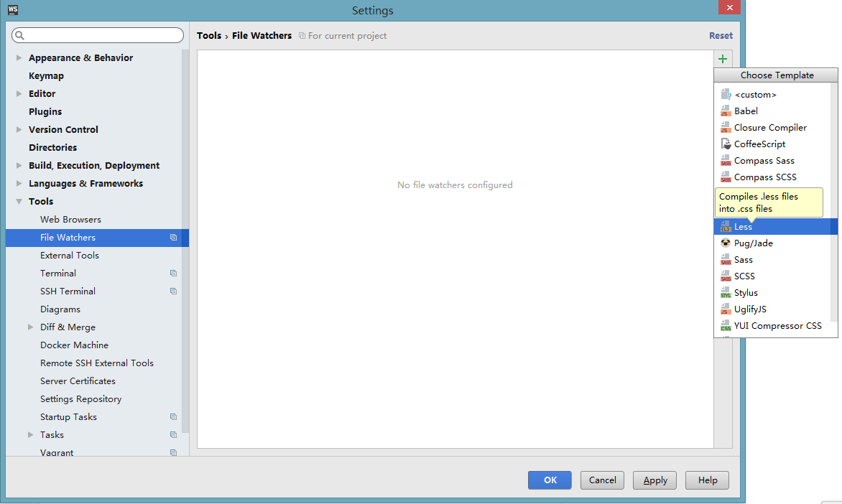Click the SCSS template icon

point(726,276)
